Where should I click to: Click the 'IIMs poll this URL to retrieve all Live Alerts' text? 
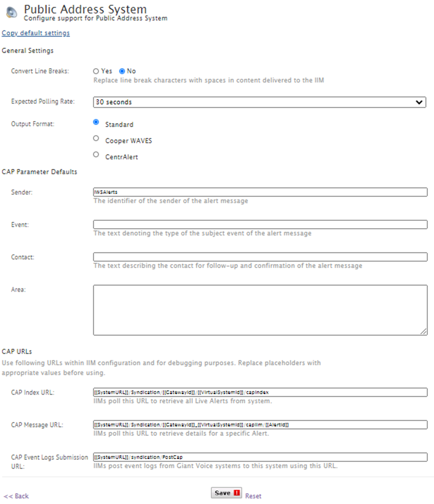tap(183, 401)
